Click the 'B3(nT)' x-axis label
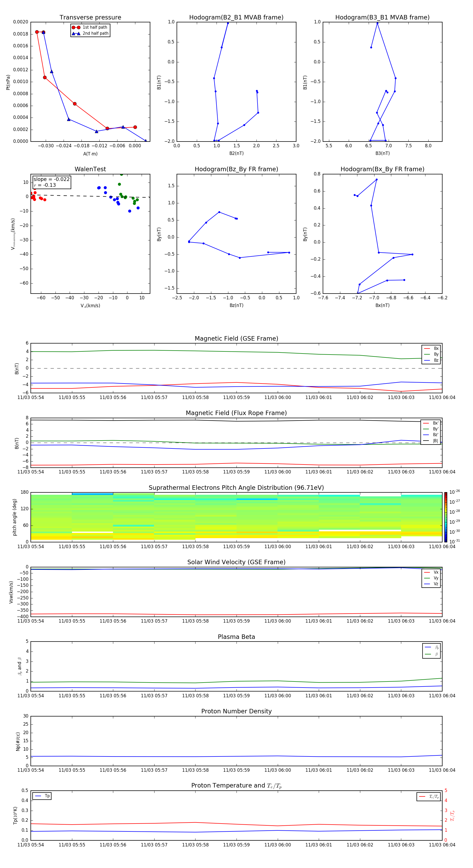This screenshot has width=473, height=868. (382, 153)
